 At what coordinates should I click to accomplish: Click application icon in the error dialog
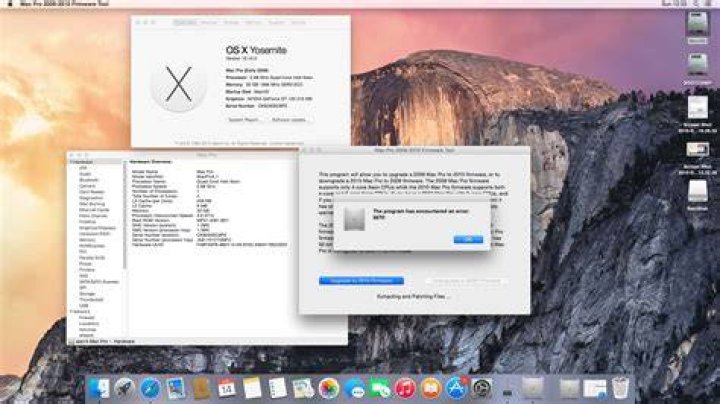pos(354,219)
